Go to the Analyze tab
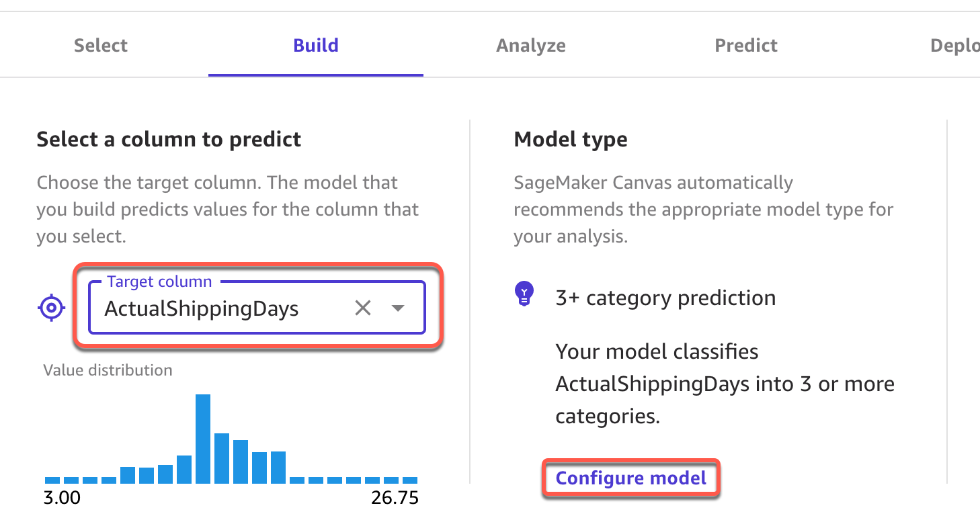This screenshot has height=520, width=980. pyautogui.click(x=531, y=46)
